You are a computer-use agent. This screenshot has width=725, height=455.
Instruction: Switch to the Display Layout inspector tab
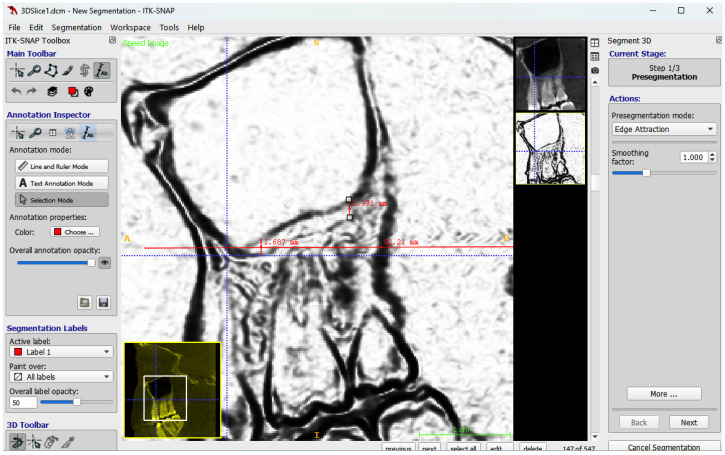pos(53,133)
